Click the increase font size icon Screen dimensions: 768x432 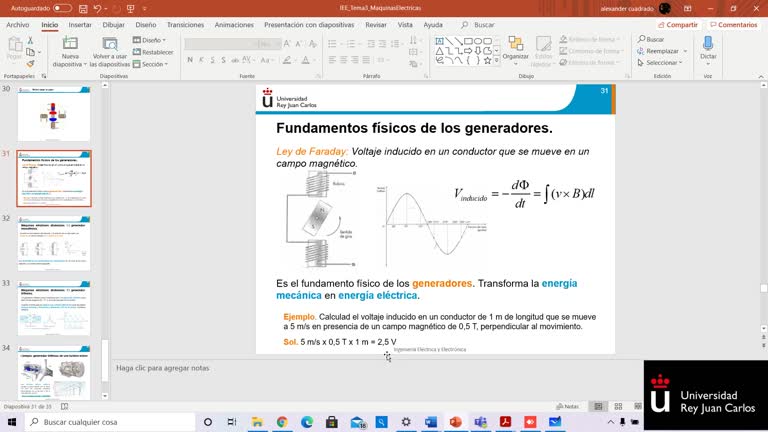(x=287, y=44)
